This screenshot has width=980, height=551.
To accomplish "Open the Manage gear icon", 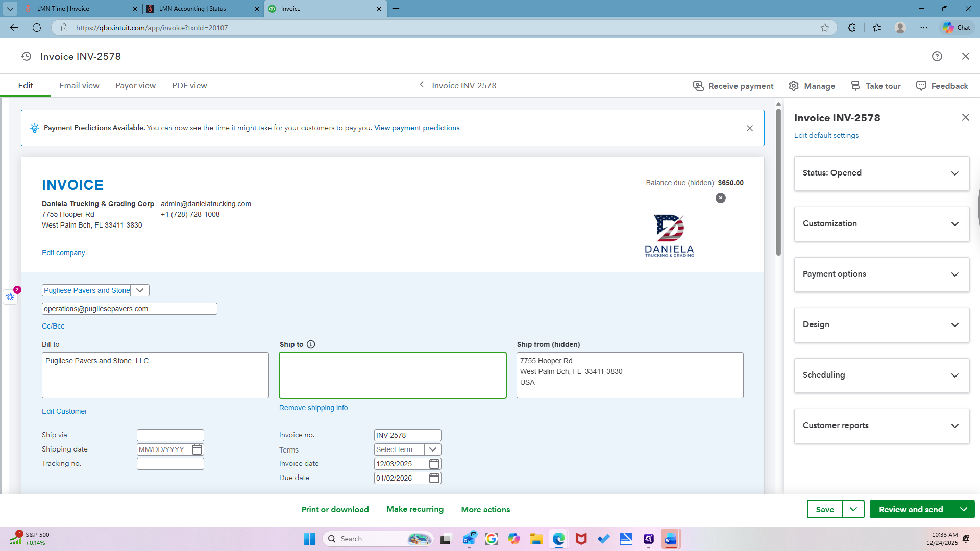I will [x=794, y=86].
